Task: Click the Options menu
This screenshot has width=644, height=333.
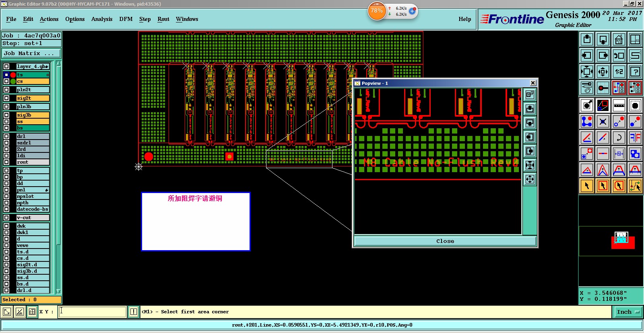Action: 75,19
